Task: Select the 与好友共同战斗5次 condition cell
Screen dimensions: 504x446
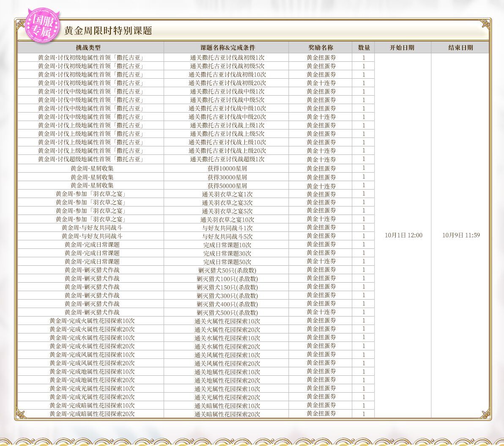Action: click(227, 236)
